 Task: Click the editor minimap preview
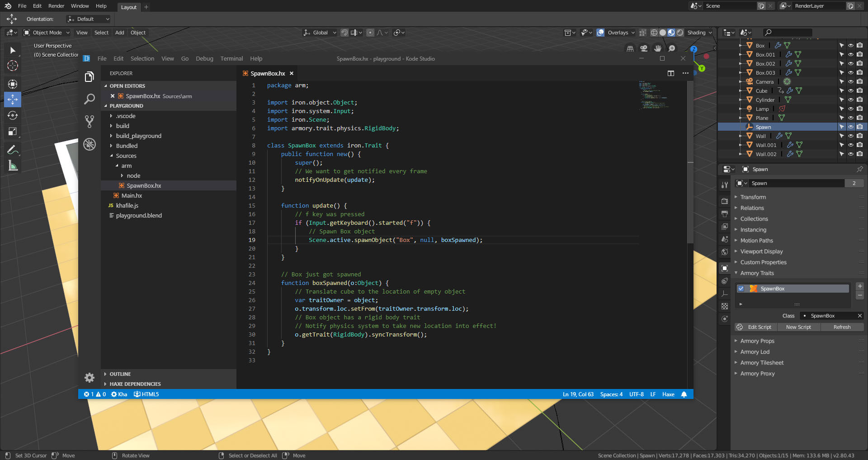[654, 95]
